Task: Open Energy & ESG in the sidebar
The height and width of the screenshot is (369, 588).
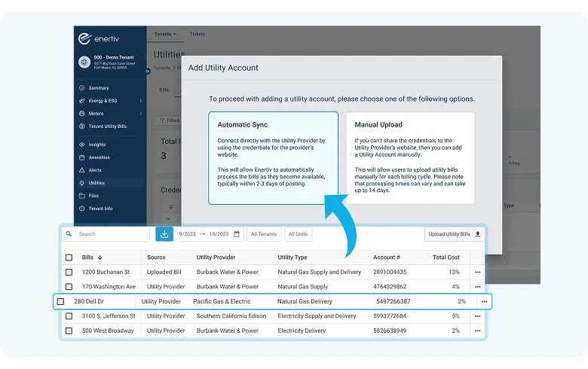Action: point(103,100)
